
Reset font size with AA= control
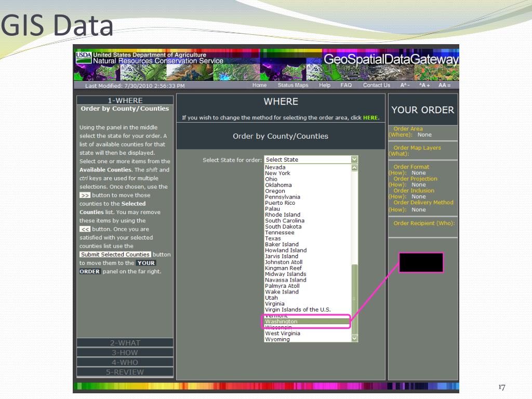444,85
